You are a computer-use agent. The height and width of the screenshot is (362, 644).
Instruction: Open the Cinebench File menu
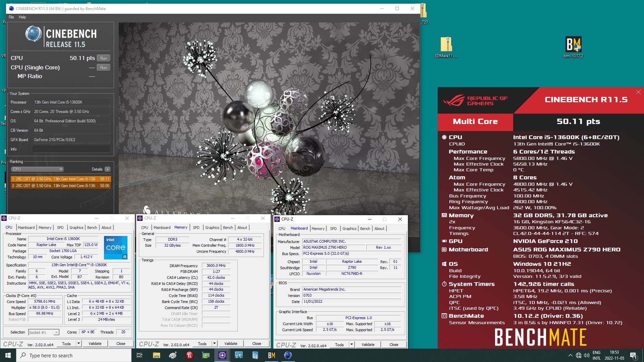pyautogui.click(x=11, y=17)
